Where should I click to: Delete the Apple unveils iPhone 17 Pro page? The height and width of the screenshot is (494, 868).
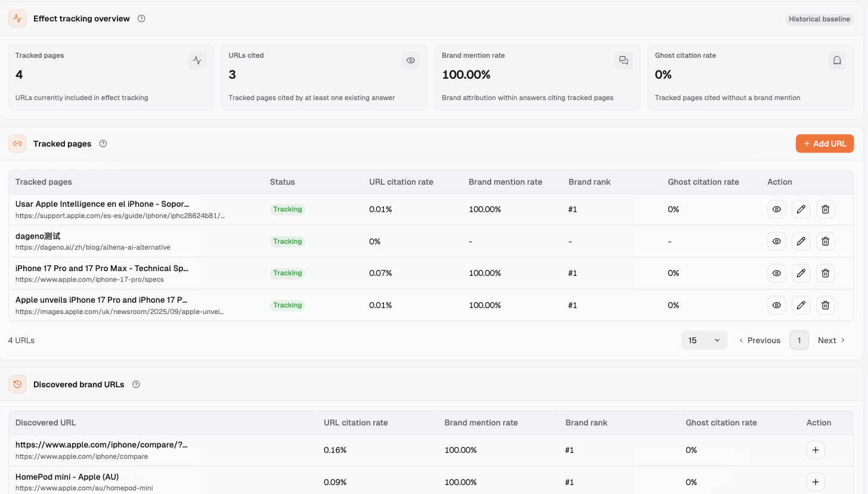click(x=826, y=305)
